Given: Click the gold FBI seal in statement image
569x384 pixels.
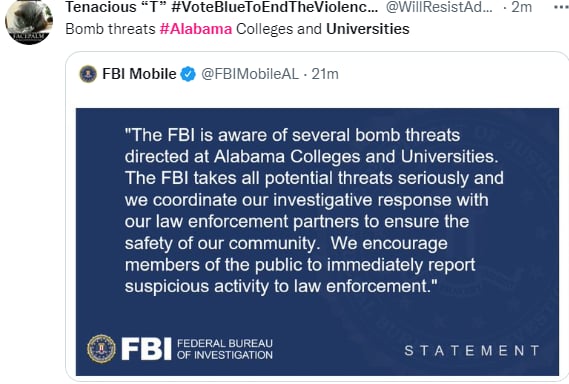Looking at the screenshot, I should (x=102, y=349).
